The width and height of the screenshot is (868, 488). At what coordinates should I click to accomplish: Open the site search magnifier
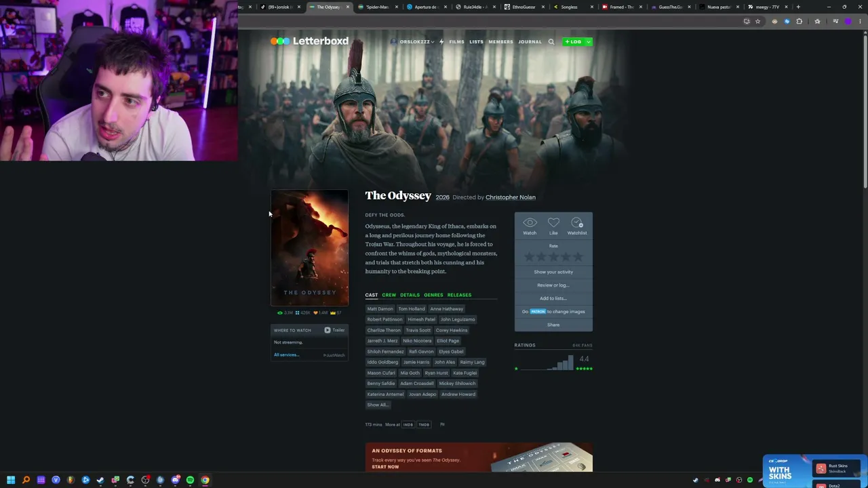coord(551,42)
